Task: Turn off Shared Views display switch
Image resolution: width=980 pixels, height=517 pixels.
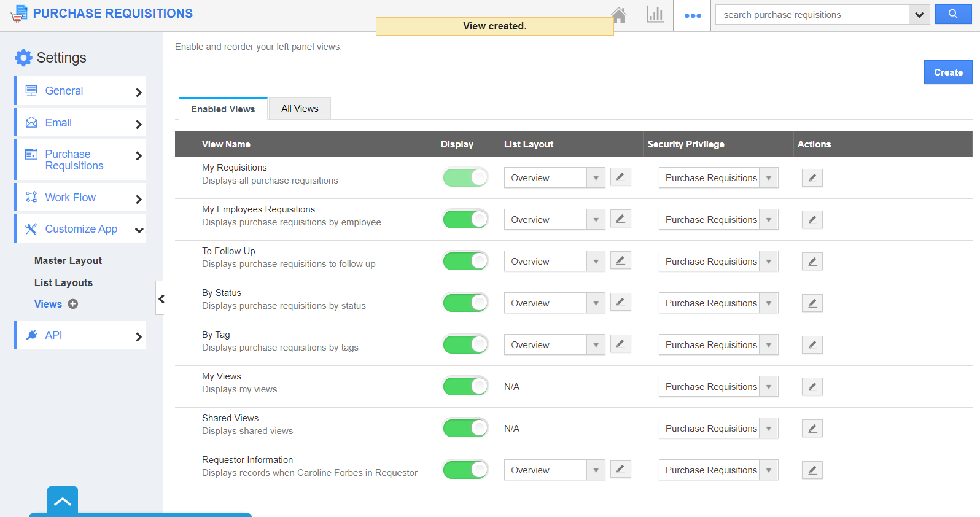Action: coord(465,428)
